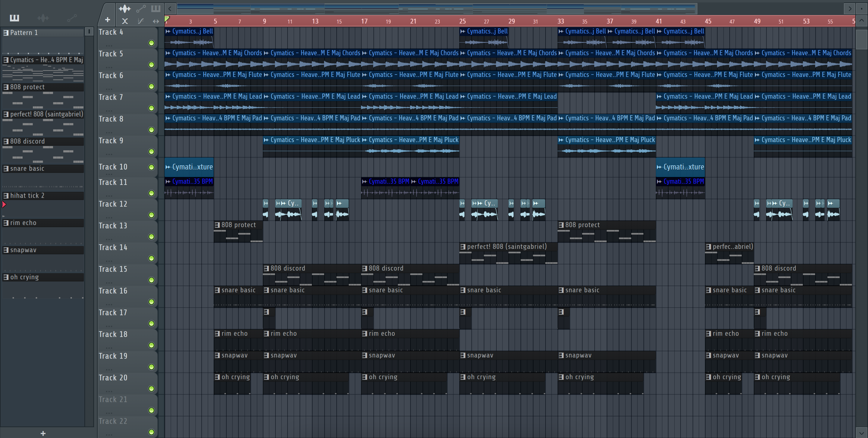Focus pattern clips in playlist toolbar
This screenshot has width=868, height=438.
click(156, 9)
